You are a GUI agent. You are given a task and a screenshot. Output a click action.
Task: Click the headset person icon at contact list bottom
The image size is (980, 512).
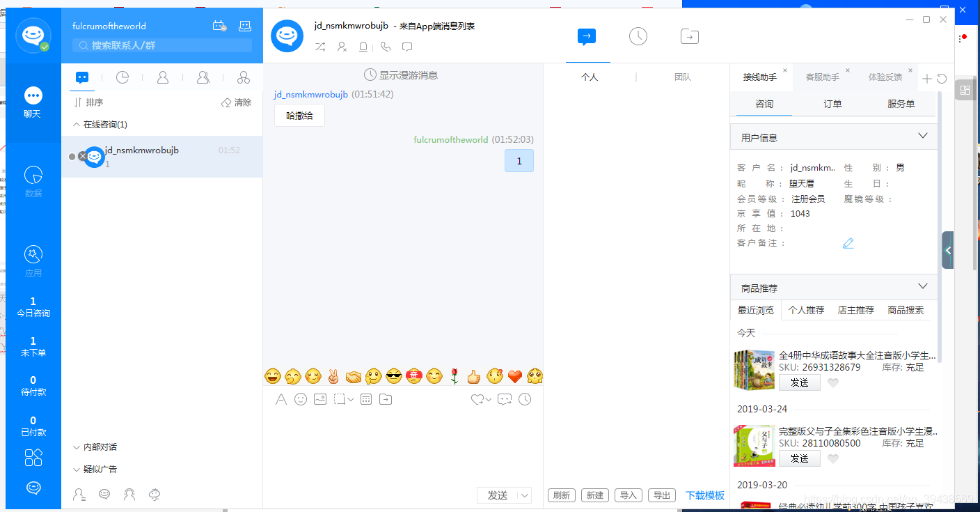click(129, 495)
